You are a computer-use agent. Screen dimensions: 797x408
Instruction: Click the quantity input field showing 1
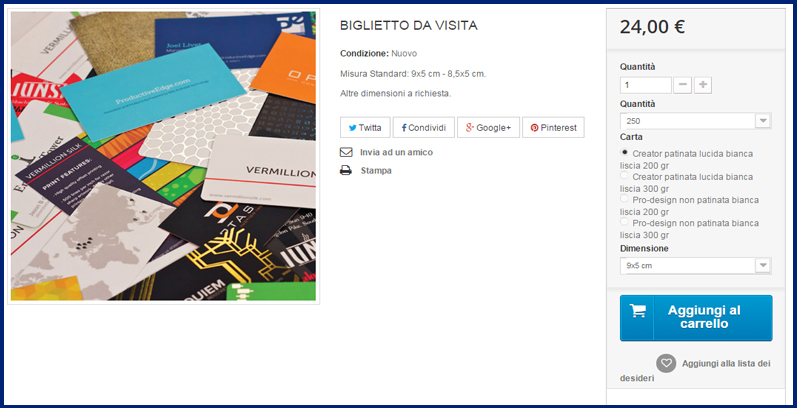pos(646,85)
